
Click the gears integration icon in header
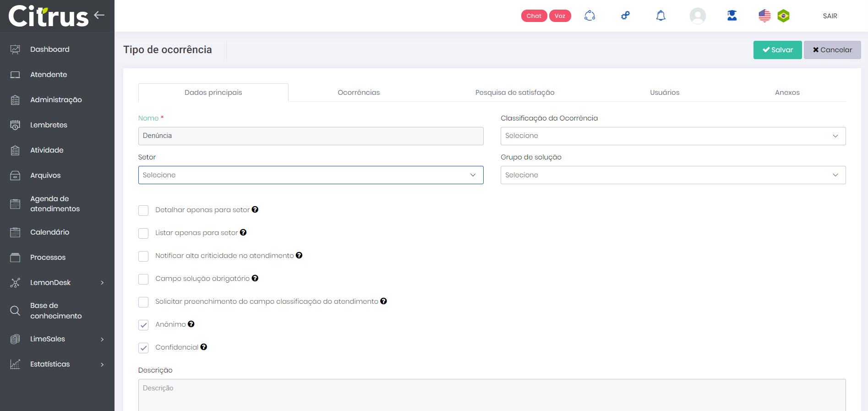625,16
